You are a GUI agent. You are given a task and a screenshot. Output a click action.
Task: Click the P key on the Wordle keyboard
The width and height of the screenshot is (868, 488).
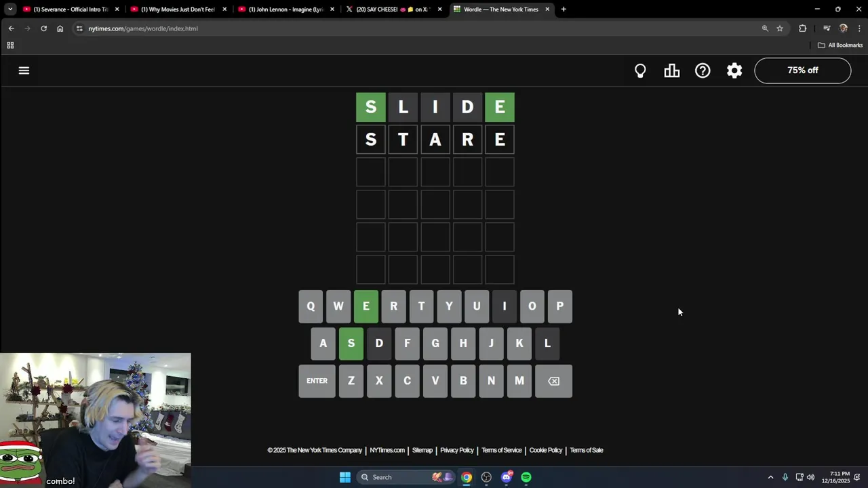point(559,306)
